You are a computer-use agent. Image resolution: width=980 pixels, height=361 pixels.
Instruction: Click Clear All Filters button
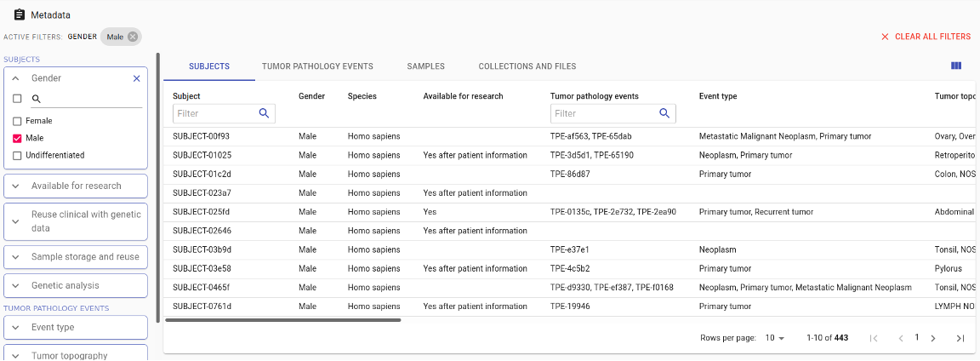[x=926, y=37]
